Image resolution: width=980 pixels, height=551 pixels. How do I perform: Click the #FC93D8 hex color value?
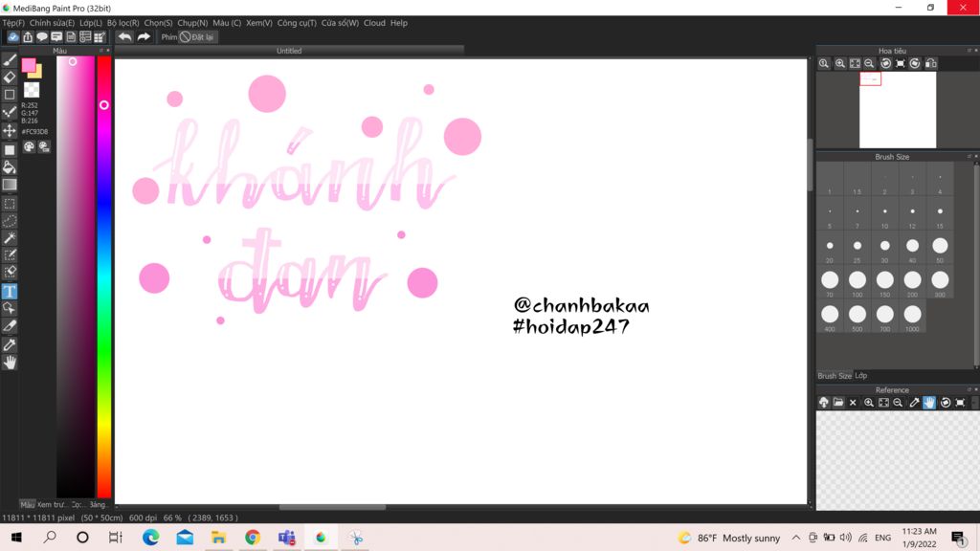point(34,132)
